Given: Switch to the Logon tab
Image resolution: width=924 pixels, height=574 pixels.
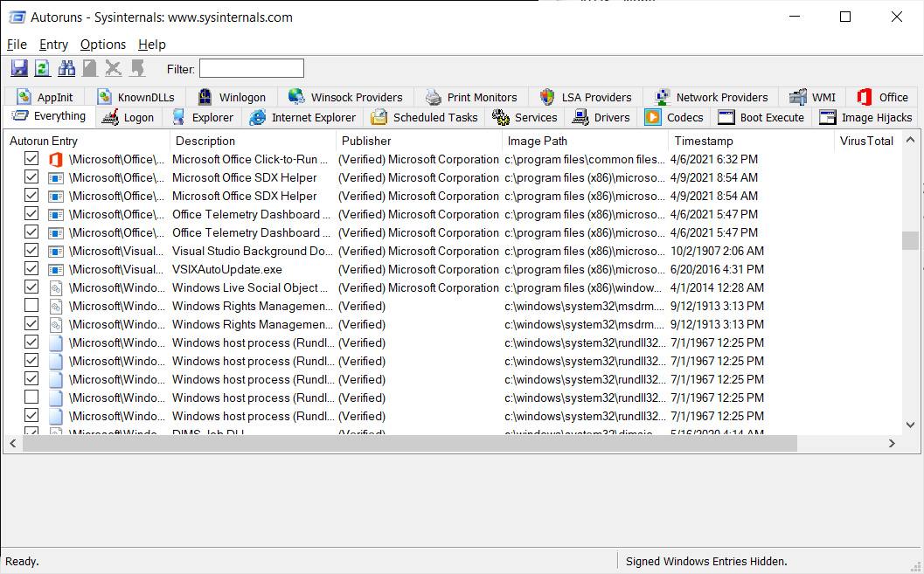Looking at the screenshot, I should tap(128, 117).
